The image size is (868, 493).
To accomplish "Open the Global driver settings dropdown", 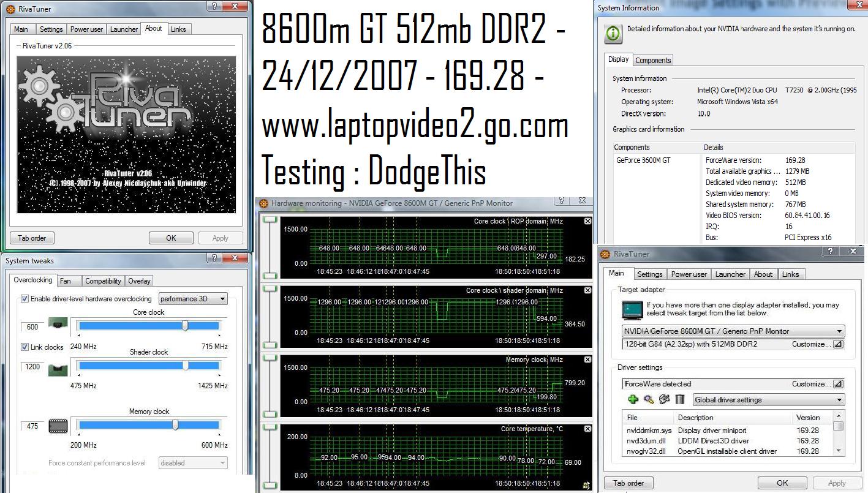I will pos(769,399).
